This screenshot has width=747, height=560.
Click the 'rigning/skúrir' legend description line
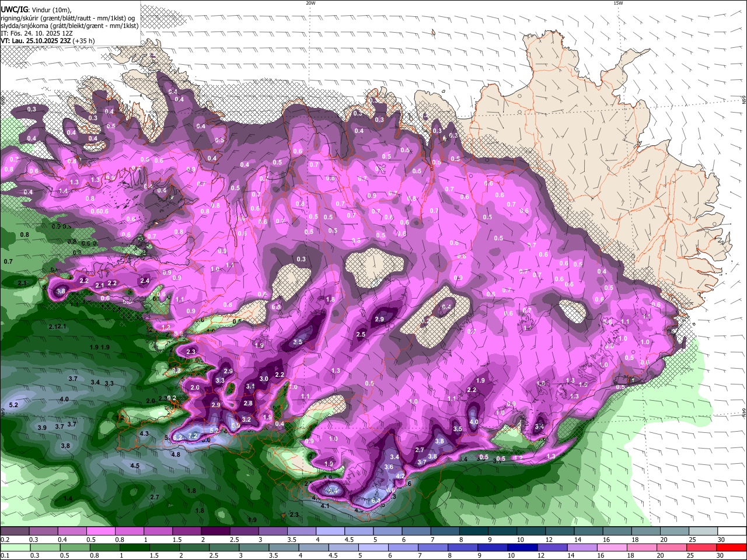pos(68,17)
